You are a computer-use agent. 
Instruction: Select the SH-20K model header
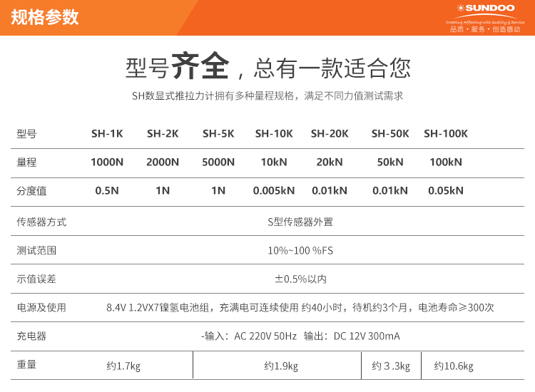pyautogui.click(x=330, y=133)
